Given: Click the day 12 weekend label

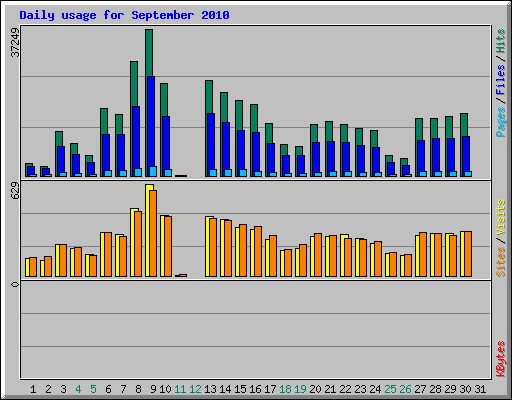Looking at the screenshot, I should (x=195, y=389).
